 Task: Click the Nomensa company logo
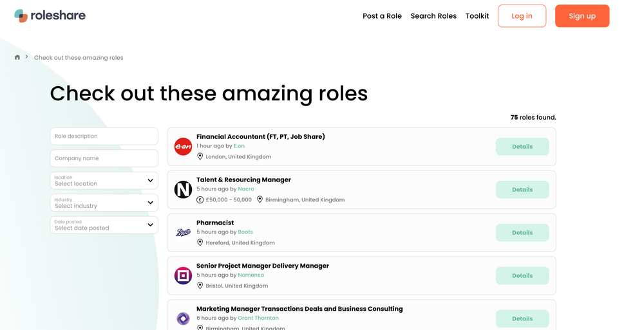(183, 276)
